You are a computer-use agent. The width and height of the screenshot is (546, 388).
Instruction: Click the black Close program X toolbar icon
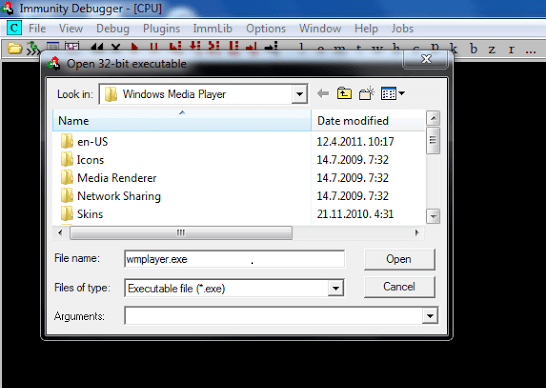[x=116, y=47]
